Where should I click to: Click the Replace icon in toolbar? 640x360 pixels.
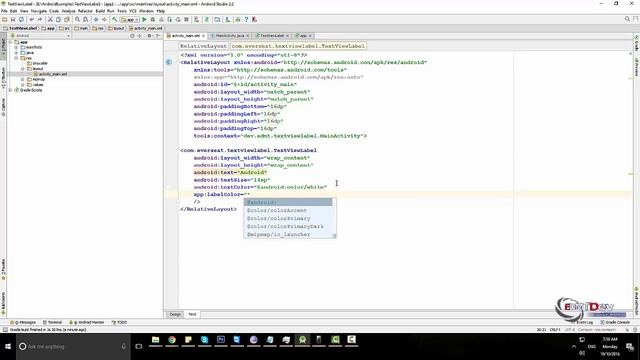85,20
